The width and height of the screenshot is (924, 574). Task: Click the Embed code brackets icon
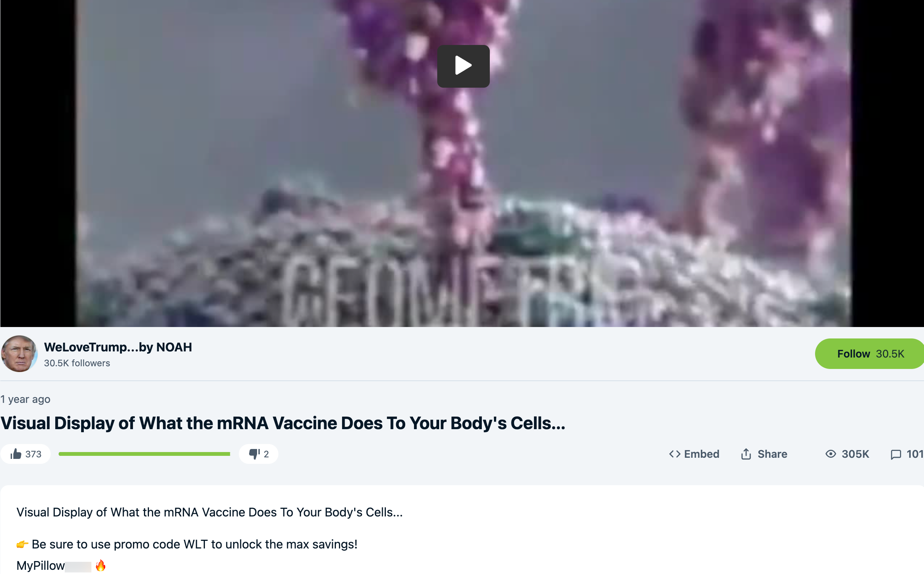[675, 454]
